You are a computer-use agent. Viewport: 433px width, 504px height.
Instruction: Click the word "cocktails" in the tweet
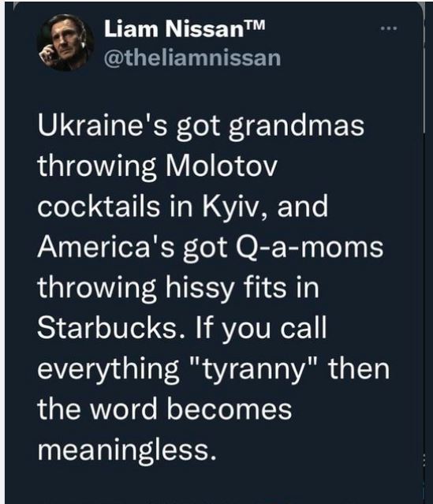pos(99,207)
